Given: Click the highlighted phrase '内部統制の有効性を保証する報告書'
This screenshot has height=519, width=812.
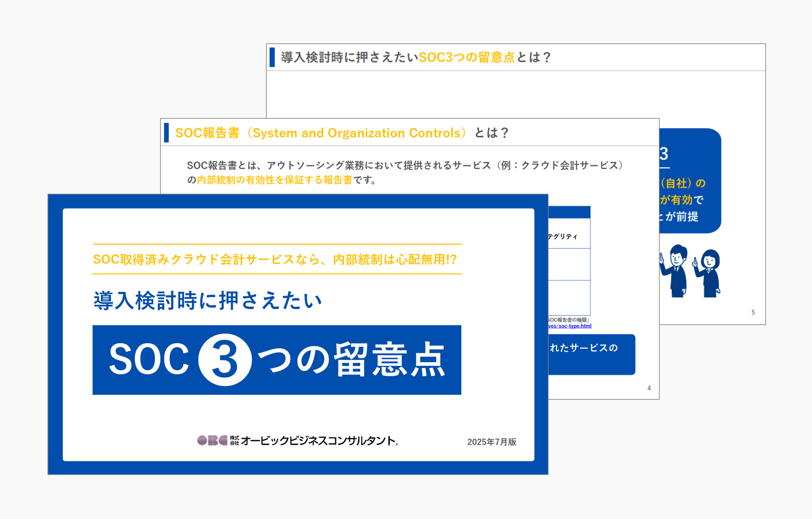Looking at the screenshot, I should 274,180.
